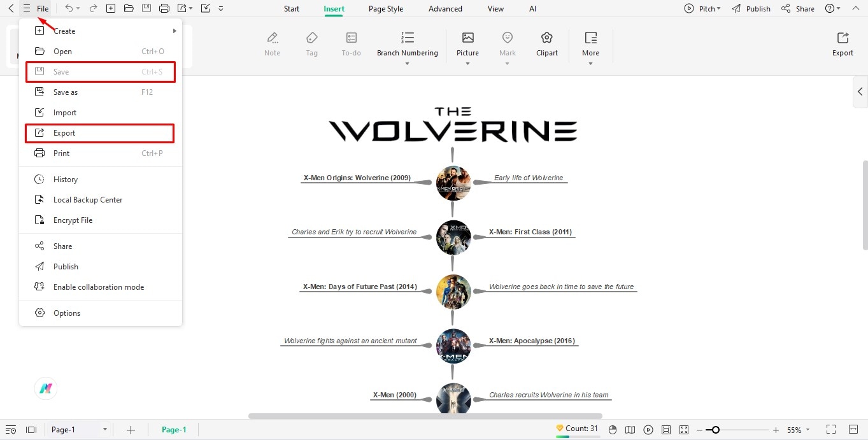Click the new document plus icon in quick toolbar

click(x=111, y=9)
